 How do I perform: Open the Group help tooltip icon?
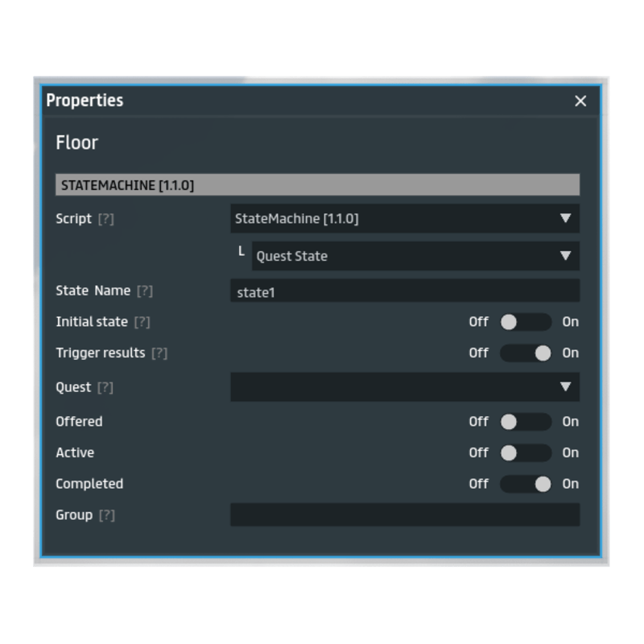point(106,515)
